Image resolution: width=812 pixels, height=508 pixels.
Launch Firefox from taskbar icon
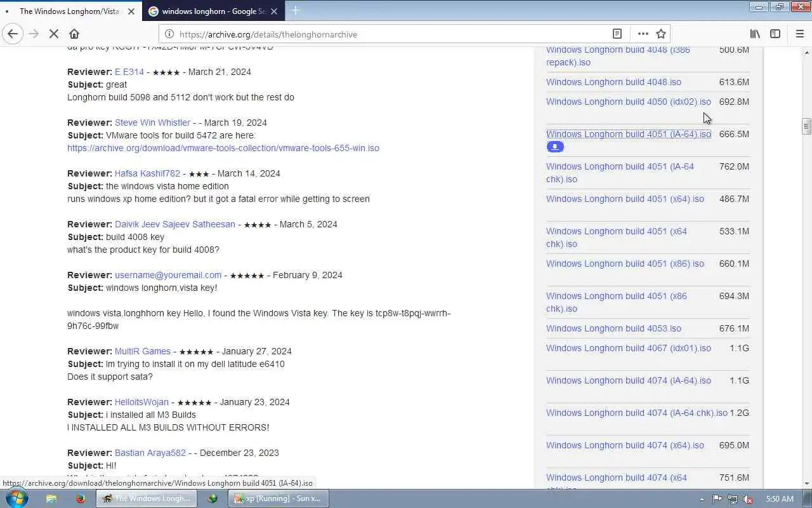81,498
